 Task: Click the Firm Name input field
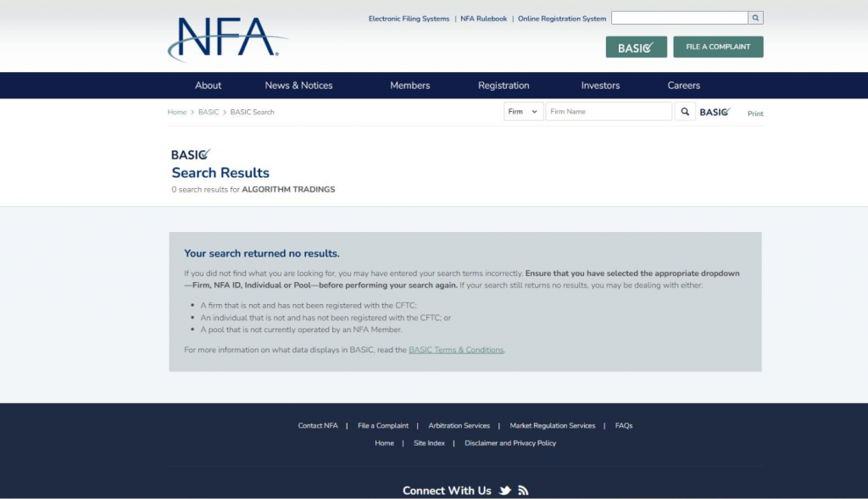point(609,112)
